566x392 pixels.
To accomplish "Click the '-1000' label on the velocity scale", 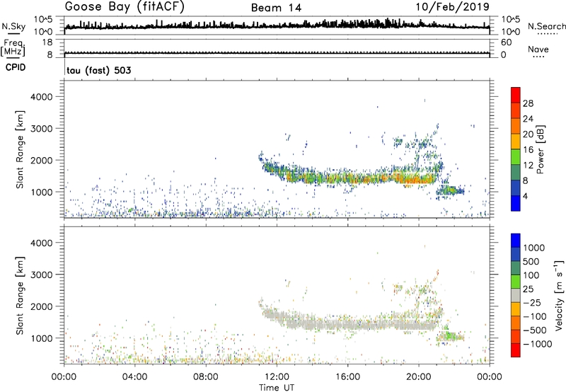I will (537, 344).
